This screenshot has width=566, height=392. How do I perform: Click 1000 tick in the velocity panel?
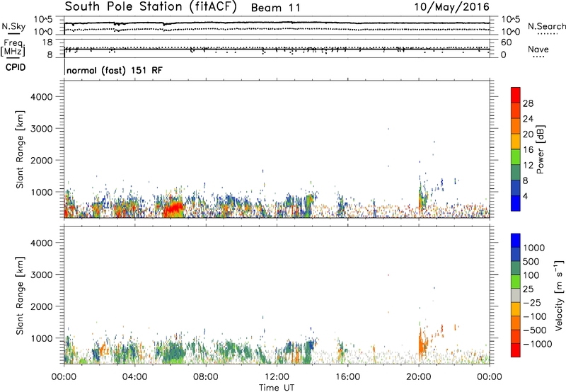point(42,338)
